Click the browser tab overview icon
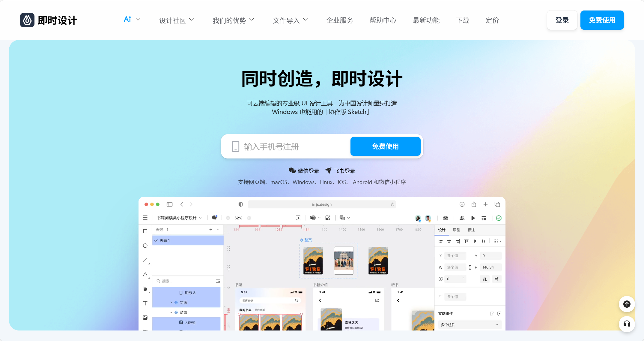Image resolution: width=644 pixels, height=341 pixels. (497, 204)
